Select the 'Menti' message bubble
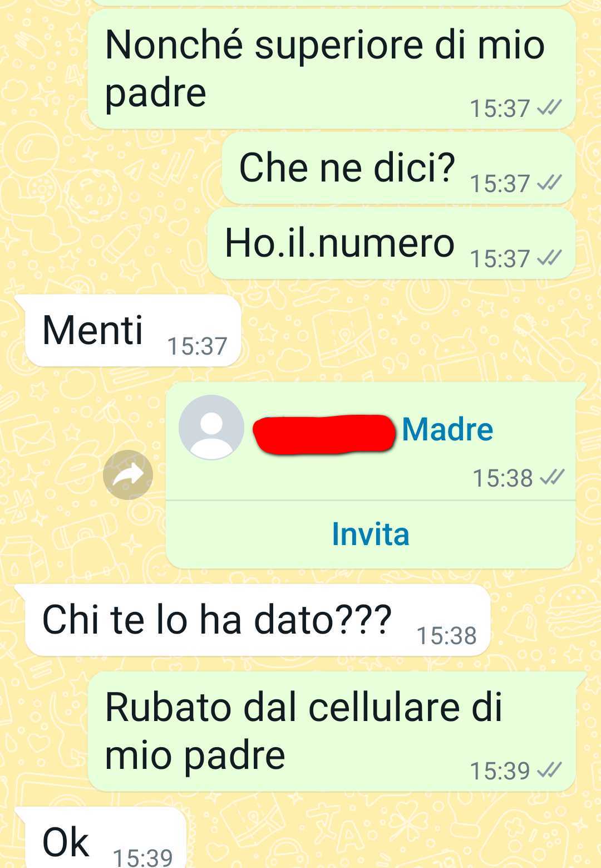The image size is (601, 868). click(x=133, y=331)
